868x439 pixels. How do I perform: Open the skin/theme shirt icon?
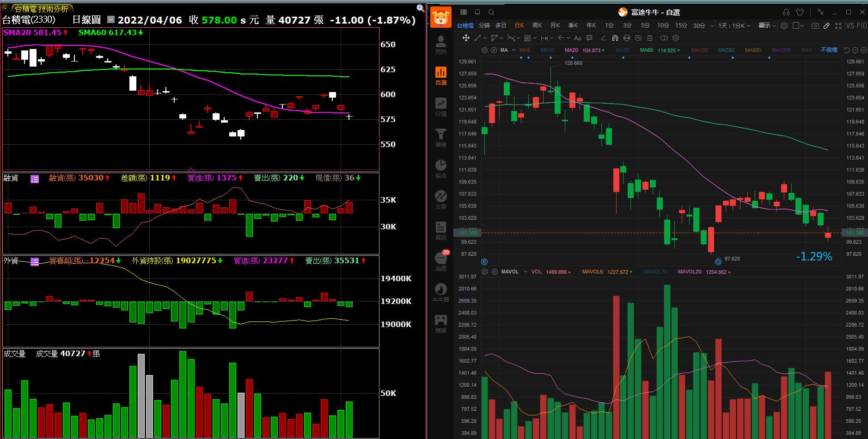tap(800, 12)
